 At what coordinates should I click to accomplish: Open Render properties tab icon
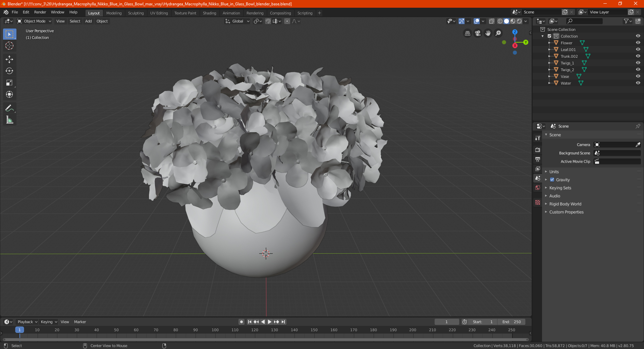pyautogui.click(x=538, y=150)
